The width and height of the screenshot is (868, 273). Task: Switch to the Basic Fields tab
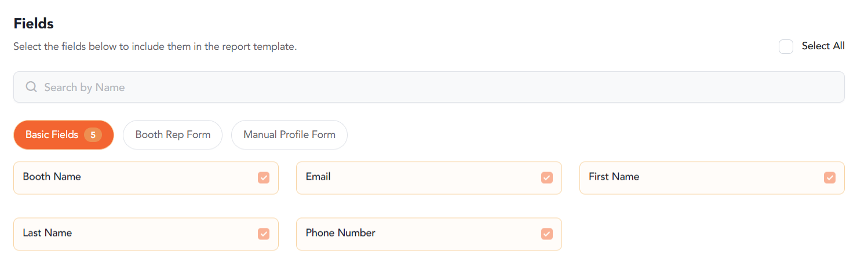pyautogui.click(x=52, y=135)
